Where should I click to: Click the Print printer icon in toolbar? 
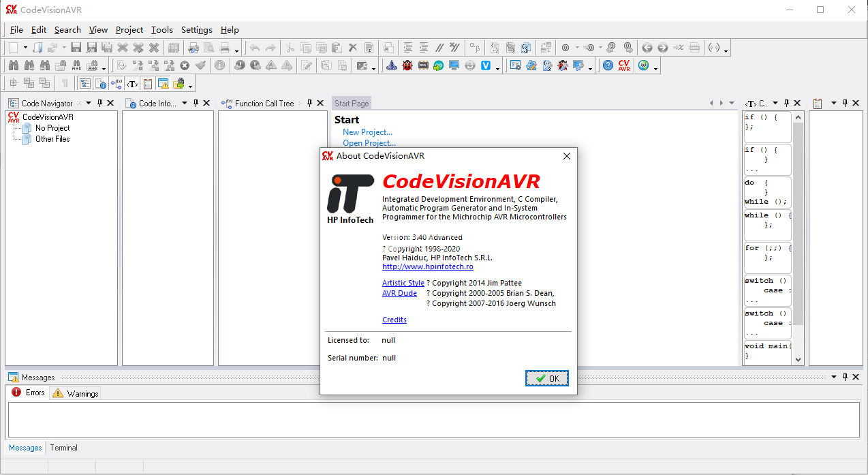225,48
